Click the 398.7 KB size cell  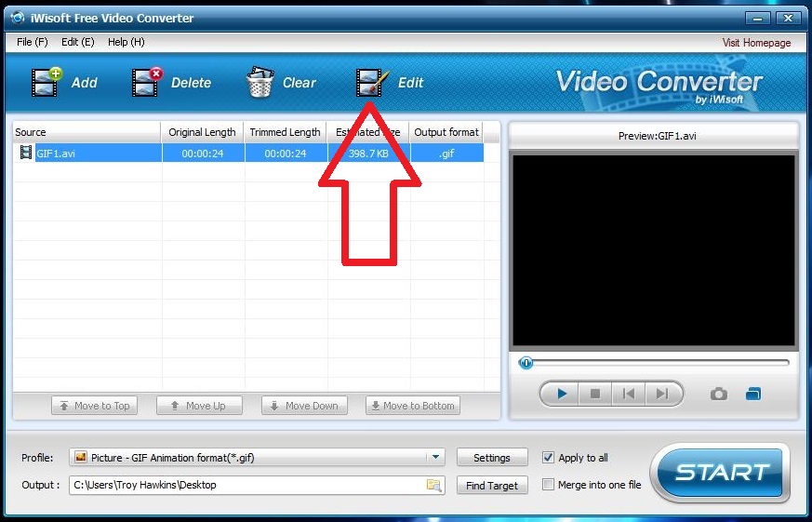click(x=368, y=153)
